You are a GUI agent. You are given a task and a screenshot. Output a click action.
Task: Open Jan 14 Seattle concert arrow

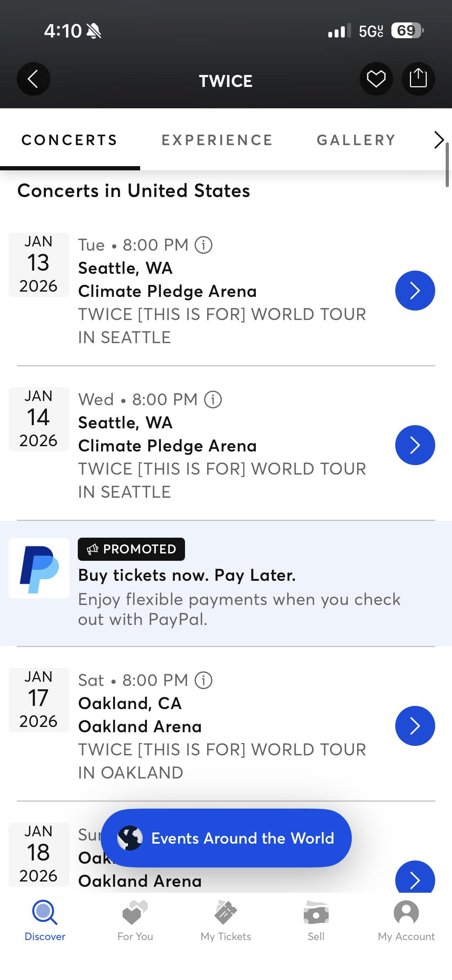pos(415,445)
